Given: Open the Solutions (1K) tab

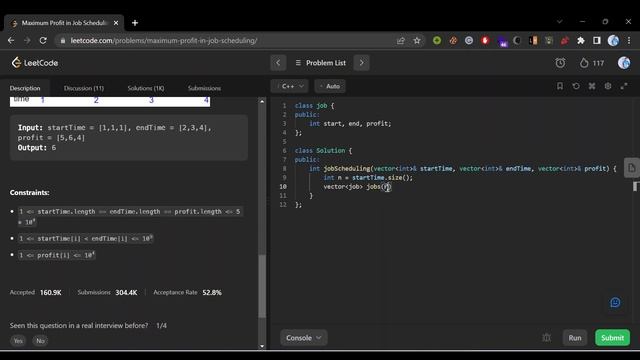Looking at the screenshot, I should pyautogui.click(x=146, y=88).
